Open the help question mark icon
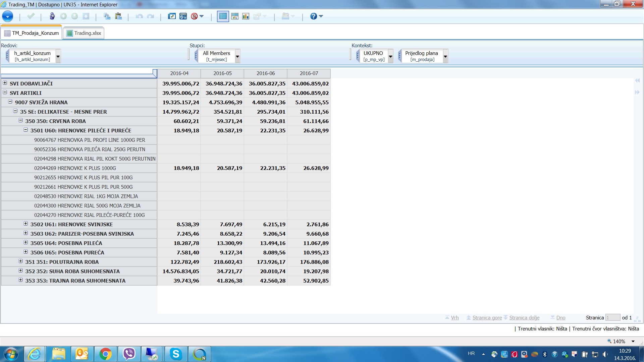 coord(313,16)
